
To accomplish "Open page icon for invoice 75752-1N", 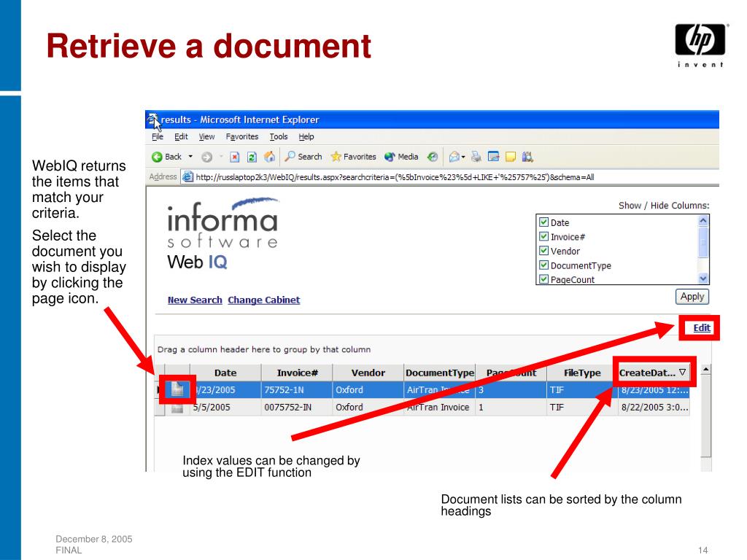I will [x=177, y=389].
